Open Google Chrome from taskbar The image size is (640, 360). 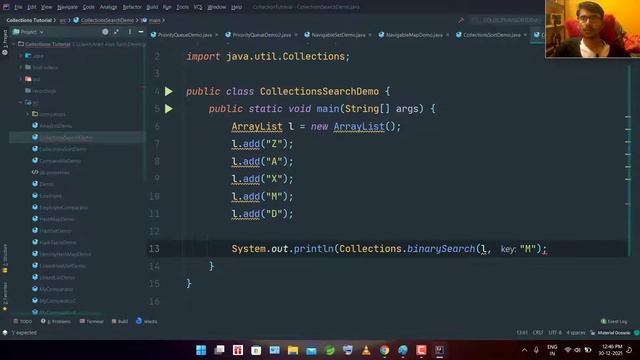click(384, 350)
